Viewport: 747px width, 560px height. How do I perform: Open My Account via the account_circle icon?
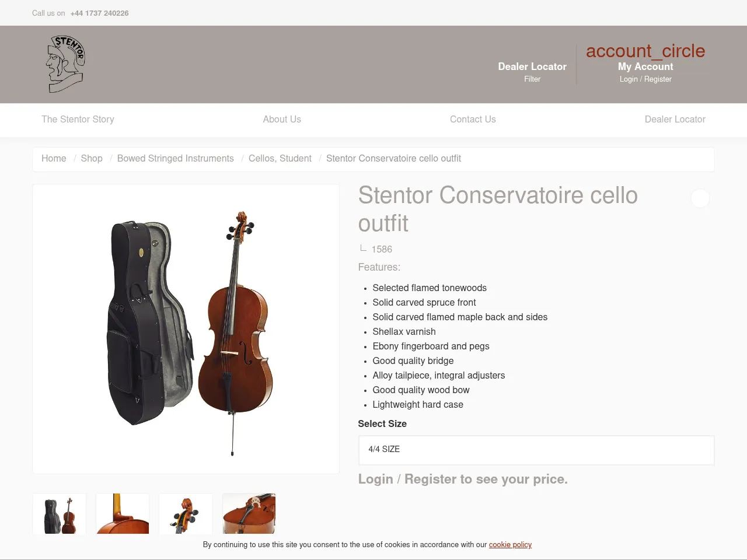point(645,51)
